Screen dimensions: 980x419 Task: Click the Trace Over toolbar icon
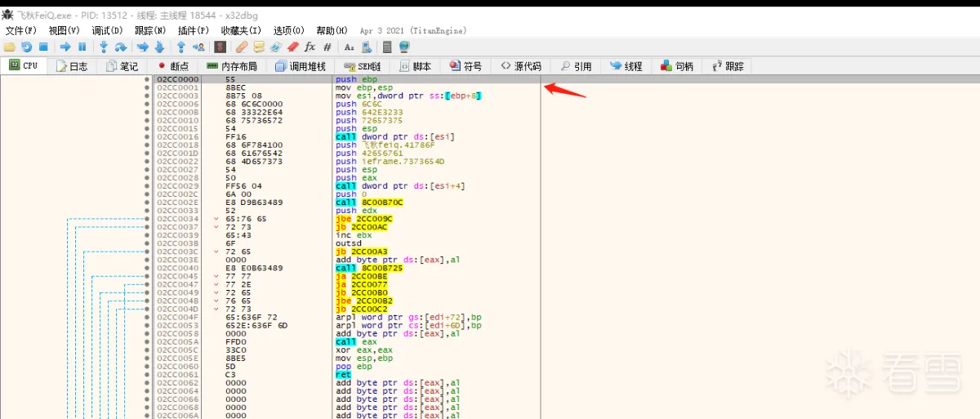click(x=159, y=47)
